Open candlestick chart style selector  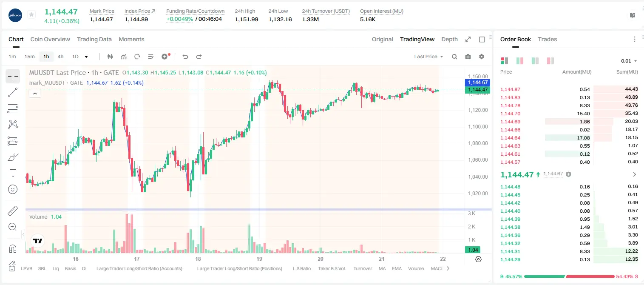[110, 57]
